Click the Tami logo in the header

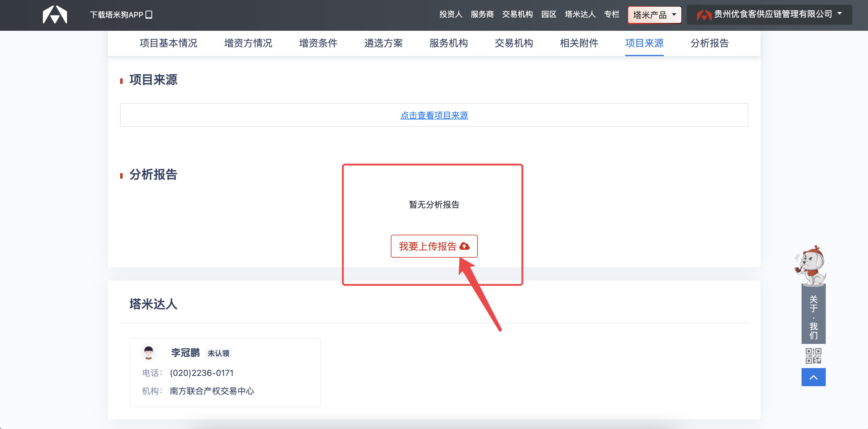point(55,14)
